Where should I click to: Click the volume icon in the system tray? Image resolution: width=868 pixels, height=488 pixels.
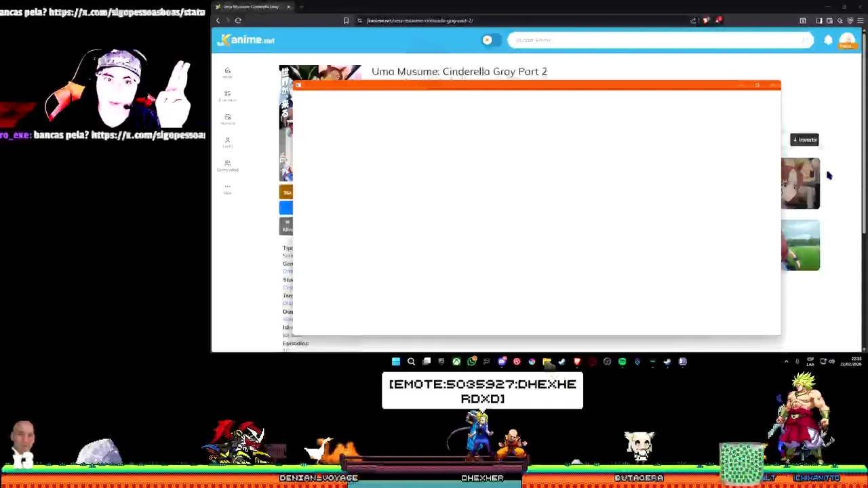(x=831, y=362)
